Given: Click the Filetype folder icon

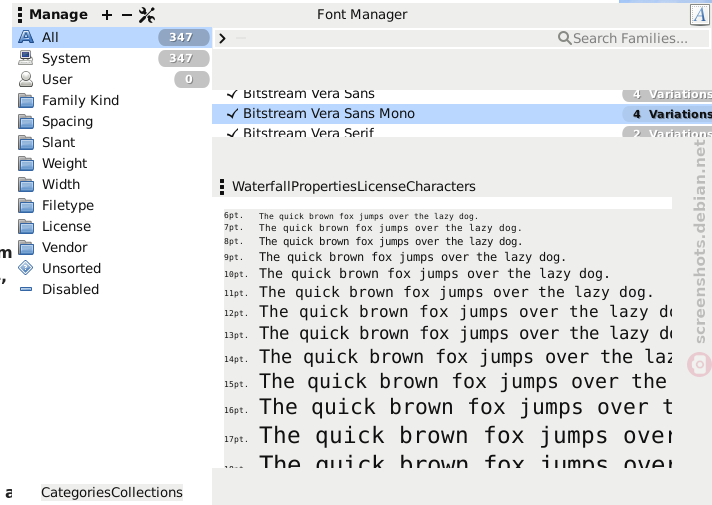Looking at the screenshot, I should [x=26, y=205].
